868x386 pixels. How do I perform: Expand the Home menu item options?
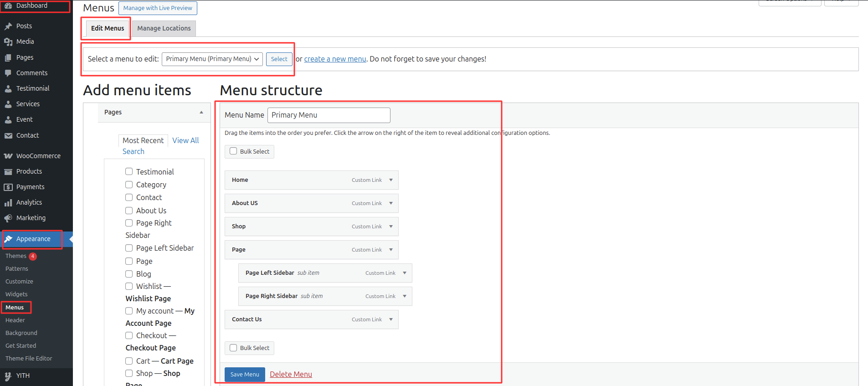pyautogui.click(x=391, y=180)
